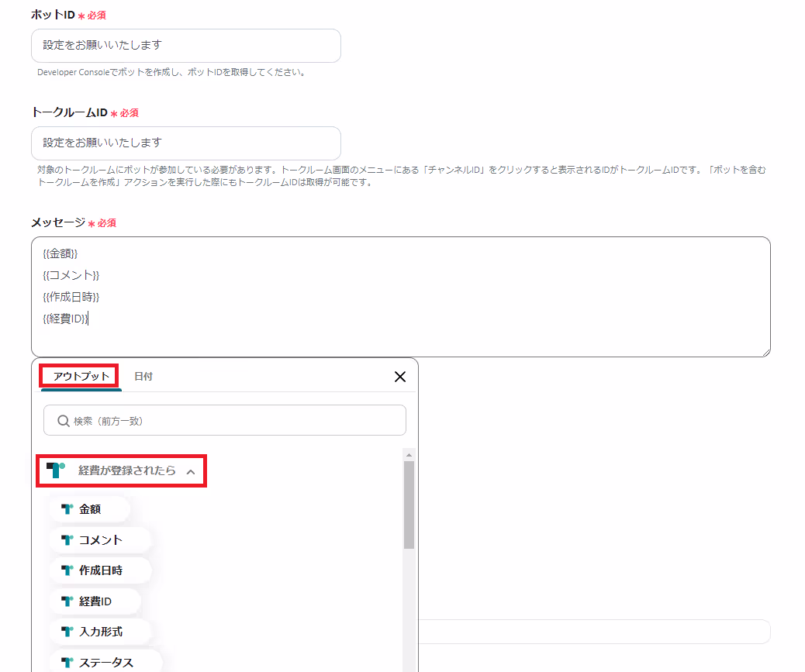The image size is (805, 672).
Task: Click the {{経費ID}} line in the message
Action: (x=65, y=319)
